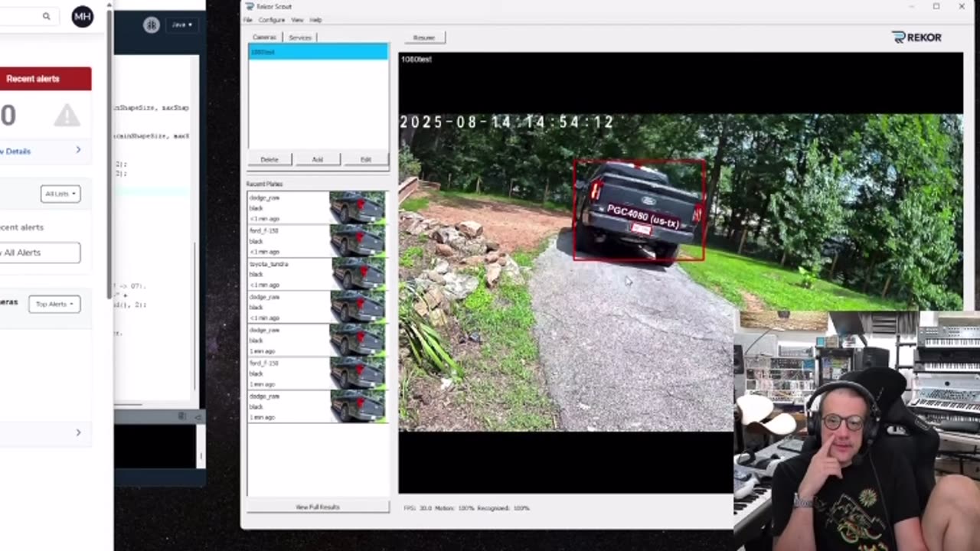980x551 pixels.
Task: Switch to the Services tab
Action: tap(300, 37)
